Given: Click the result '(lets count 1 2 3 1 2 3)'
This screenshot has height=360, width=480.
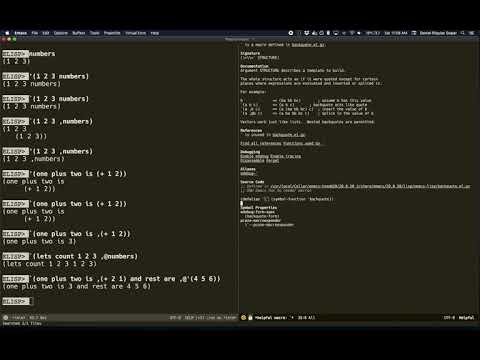Looking at the screenshot, I should 49,264.
